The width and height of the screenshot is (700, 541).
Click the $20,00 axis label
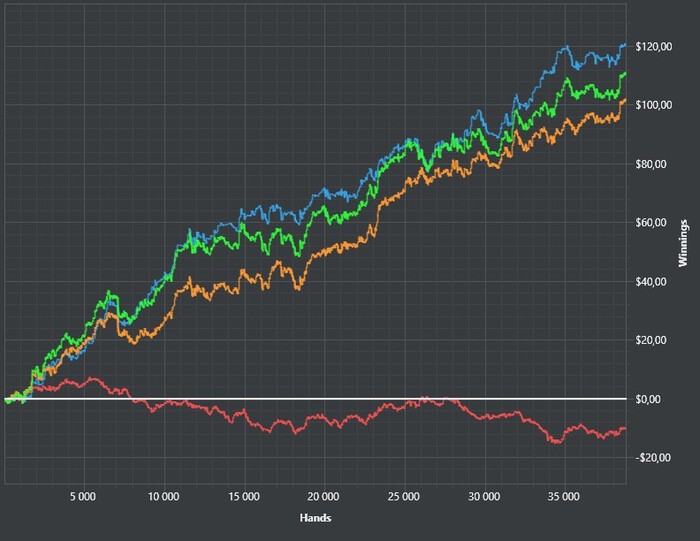coord(651,340)
